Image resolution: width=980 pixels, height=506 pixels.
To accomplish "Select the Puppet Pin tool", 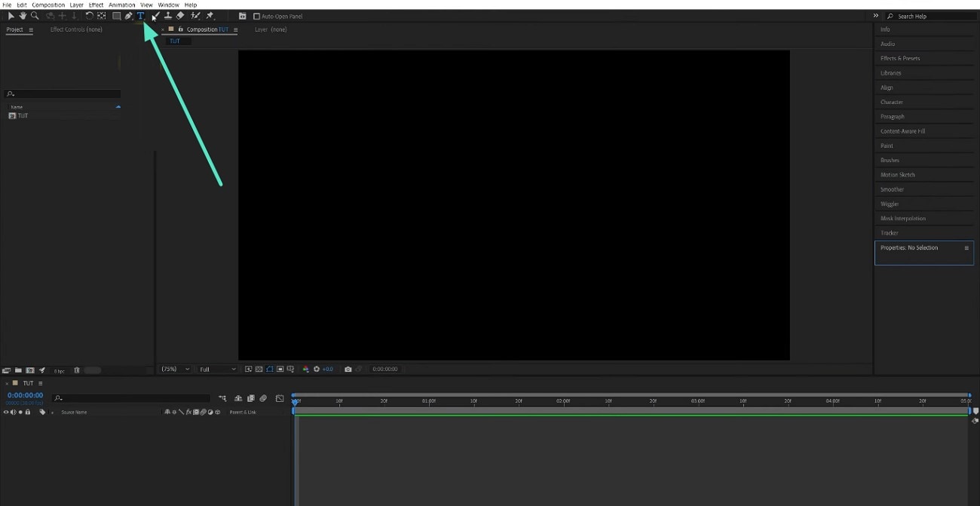I will click(210, 16).
